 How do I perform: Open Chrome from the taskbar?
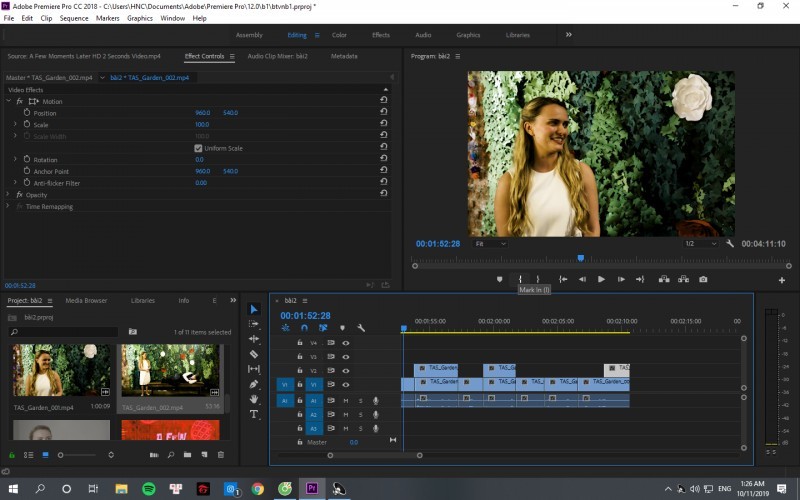258,489
